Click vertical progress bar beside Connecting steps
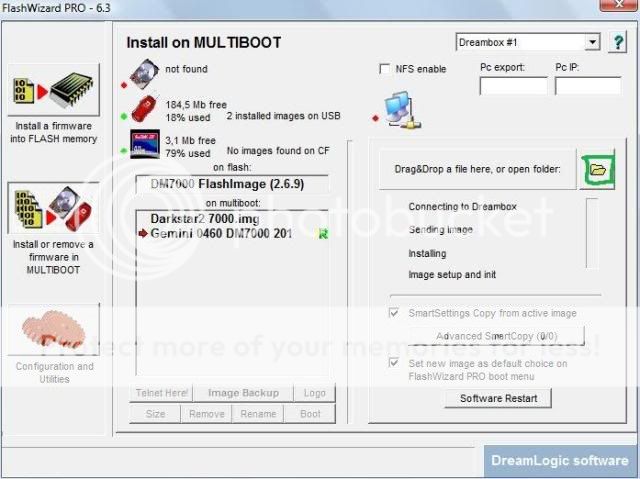This screenshot has height=479, width=640. (592, 233)
